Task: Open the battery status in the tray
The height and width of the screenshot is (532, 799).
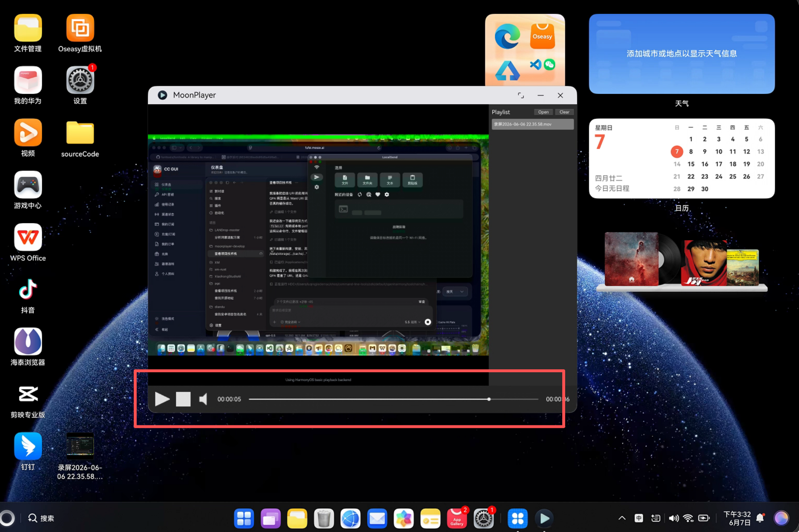Action: pos(704,518)
